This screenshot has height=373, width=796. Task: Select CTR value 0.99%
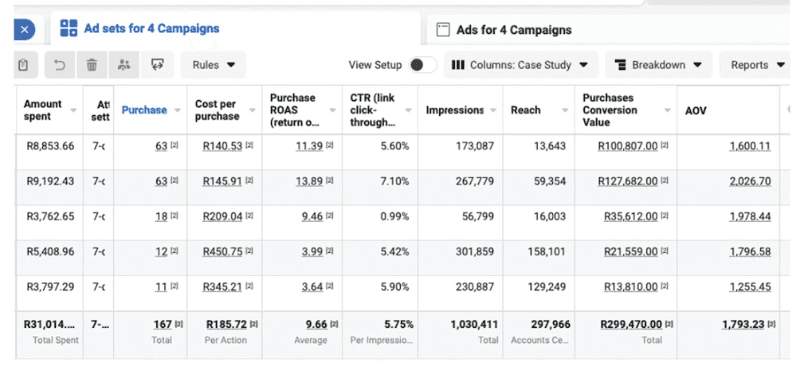coord(394,217)
